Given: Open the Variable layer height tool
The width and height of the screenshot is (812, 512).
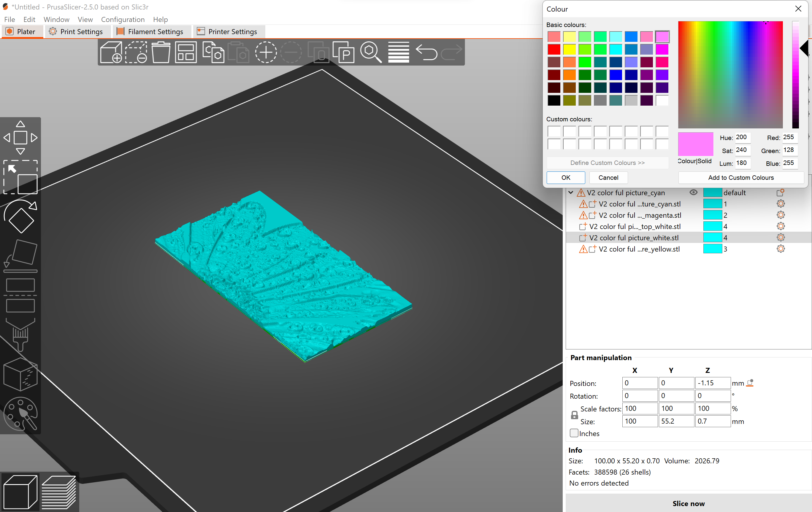Looking at the screenshot, I should coord(398,52).
